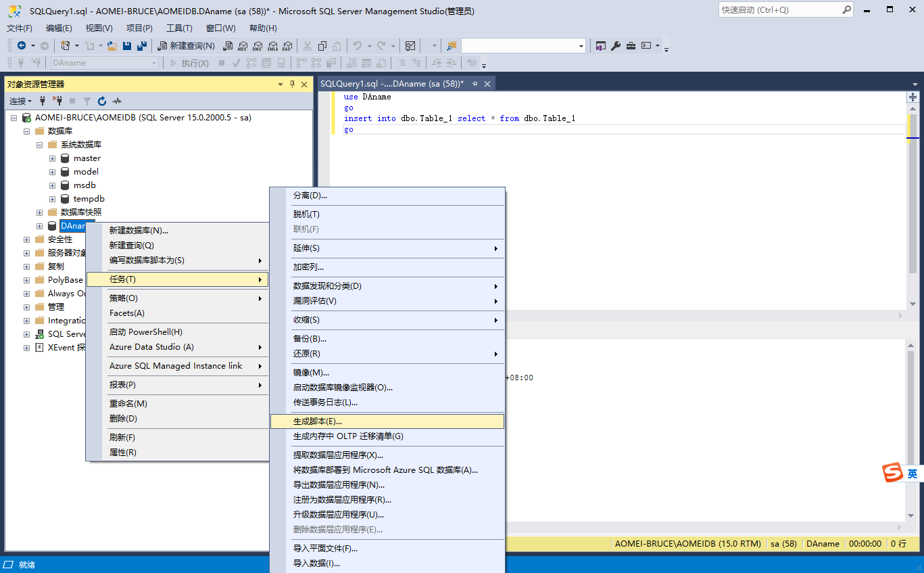The width and height of the screenshot is (924, 573).
Task: Expand the 数据库快照 folder
Action: point(39,212)
